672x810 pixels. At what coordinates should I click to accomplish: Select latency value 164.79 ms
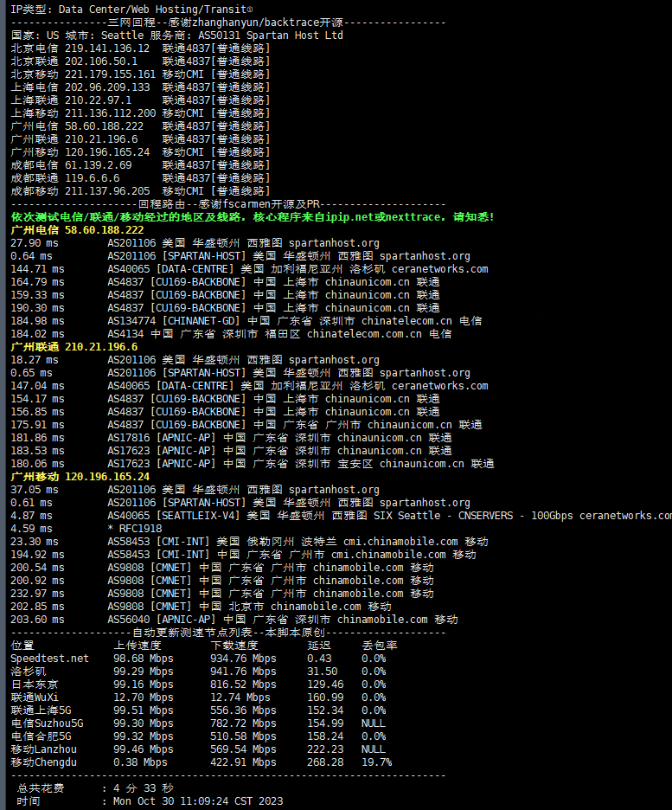[37, 282]
